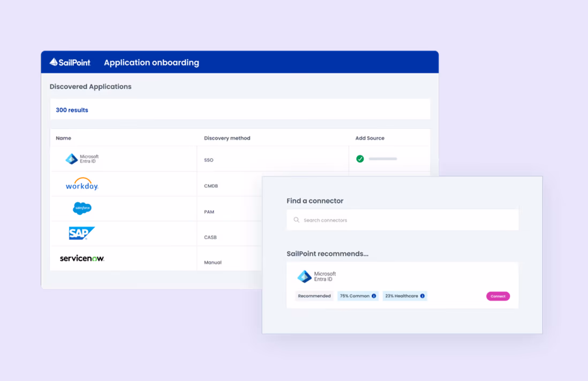Click the info icon next to 23% Healthcare
Viewport: 588px width, 381px height.
pyautogui.click(x=422, y=296)
